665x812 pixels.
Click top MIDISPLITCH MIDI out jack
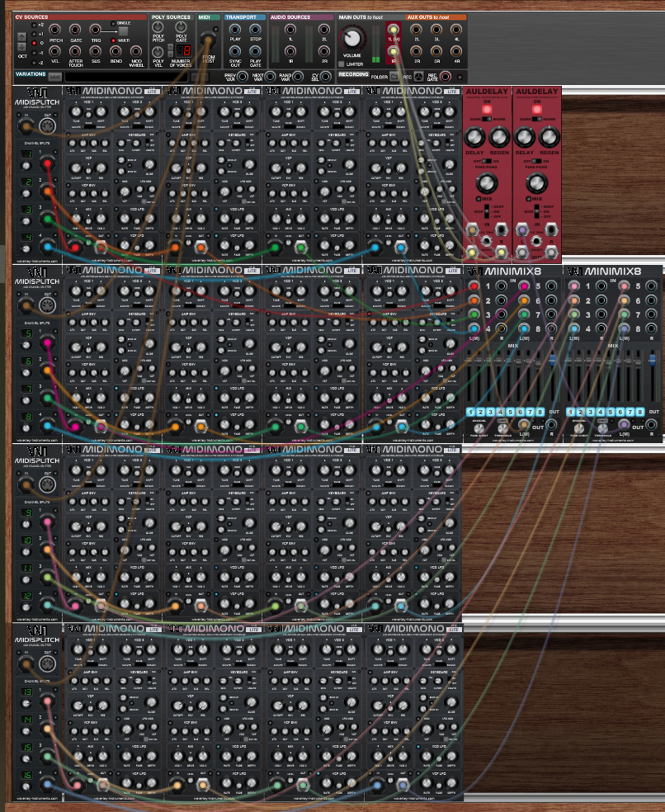[x=48, y=125]
